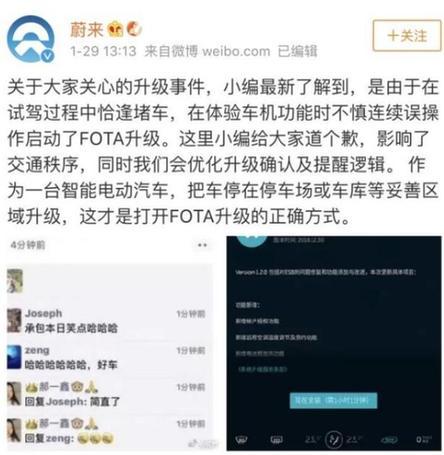Screen dimensions: 444x455
Task: Open the chat screenshot image
Action: tap(110, 343)
